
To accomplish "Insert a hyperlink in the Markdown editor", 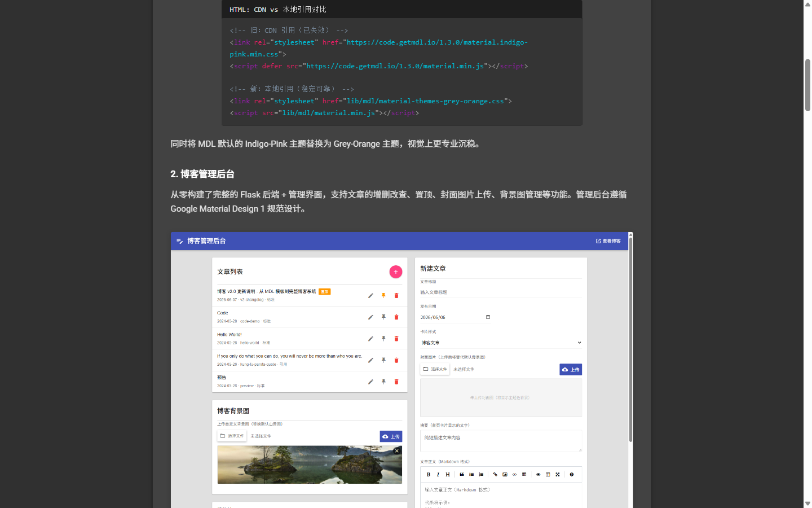I will pos(495,475).
